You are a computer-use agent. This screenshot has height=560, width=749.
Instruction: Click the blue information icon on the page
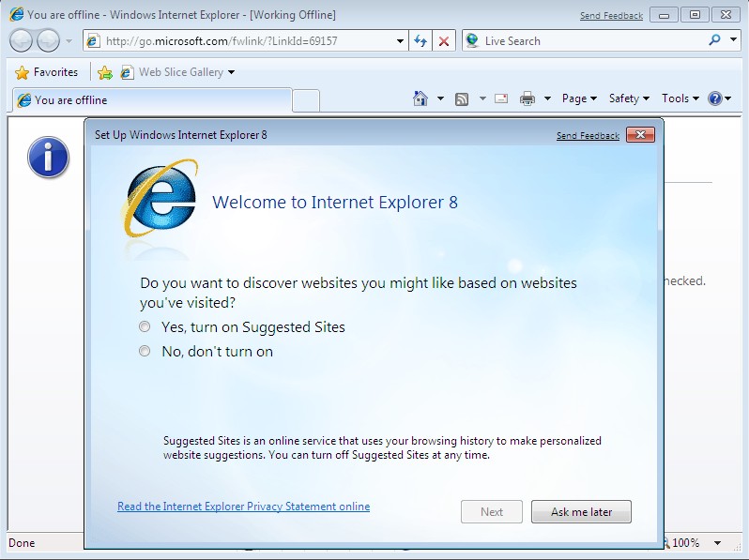click(48, 158)
